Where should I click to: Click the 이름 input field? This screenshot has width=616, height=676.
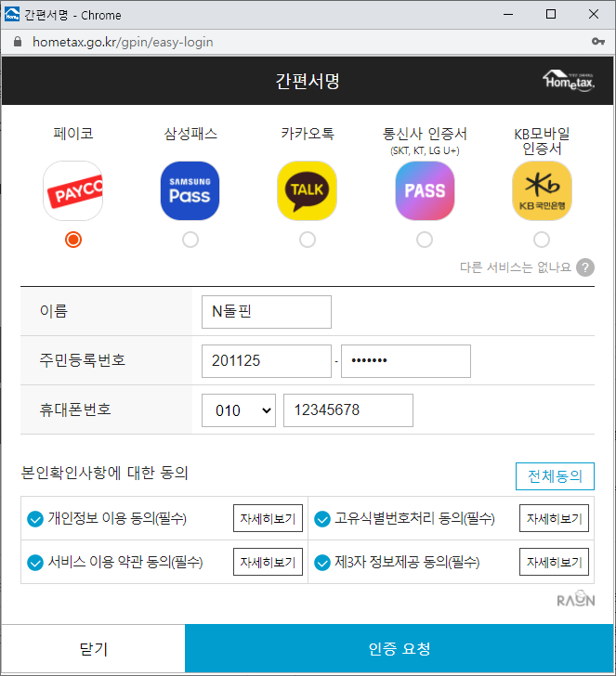tap(267, 312)
